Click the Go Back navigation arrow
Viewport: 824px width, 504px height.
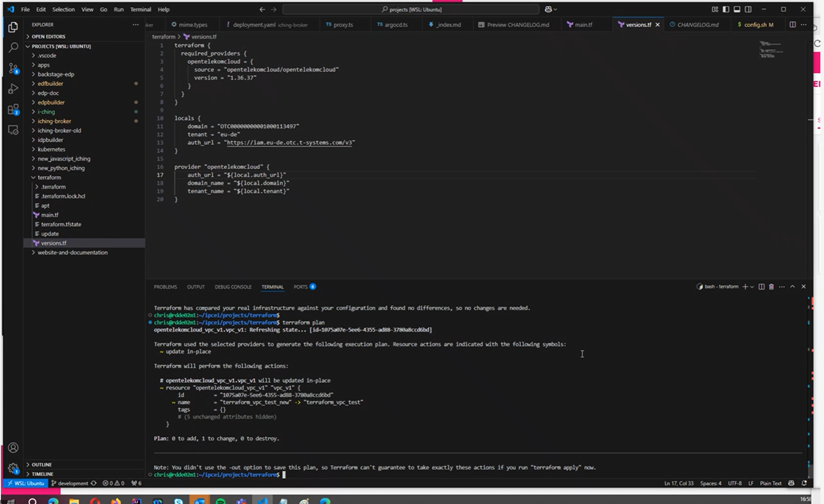(x=262, y=9)
